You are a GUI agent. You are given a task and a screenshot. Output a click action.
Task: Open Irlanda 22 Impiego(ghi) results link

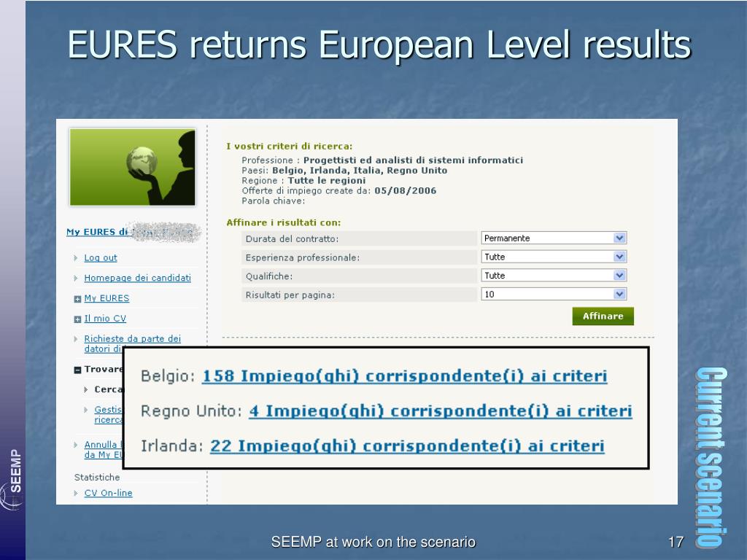pyautogui.click(x=407, y=446)
